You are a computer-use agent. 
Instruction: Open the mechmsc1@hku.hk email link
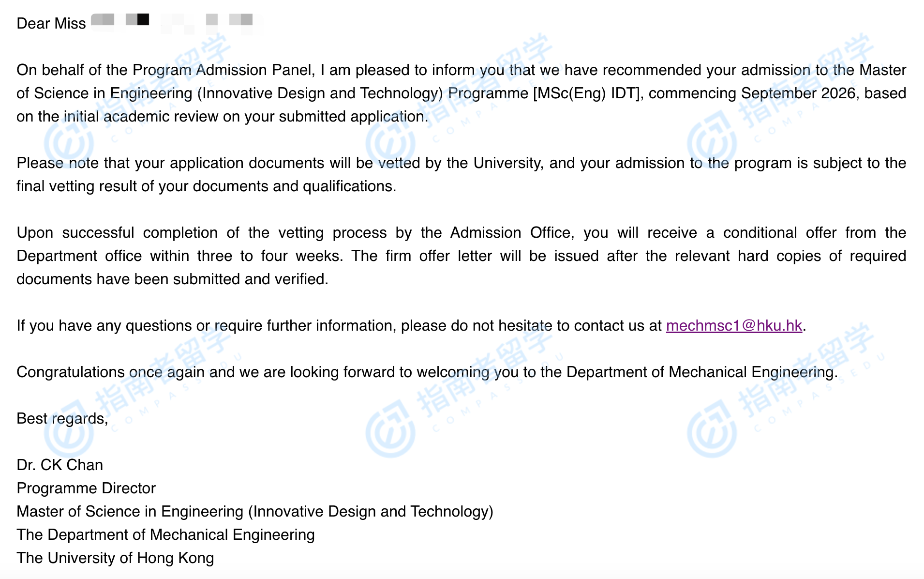pos(733,325)
